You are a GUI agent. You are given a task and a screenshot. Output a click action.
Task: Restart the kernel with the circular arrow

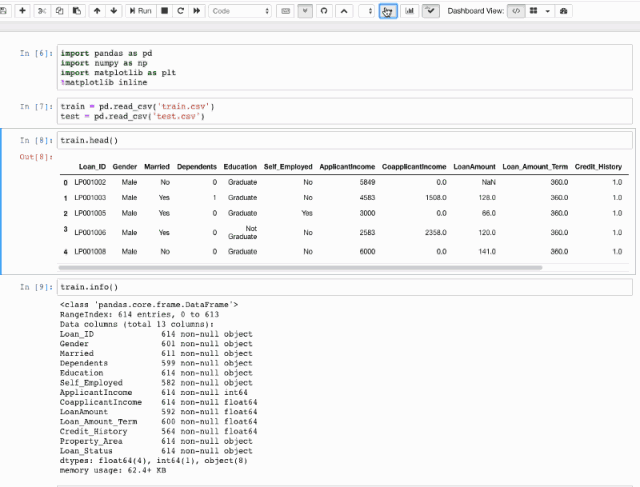coord(180,10)
